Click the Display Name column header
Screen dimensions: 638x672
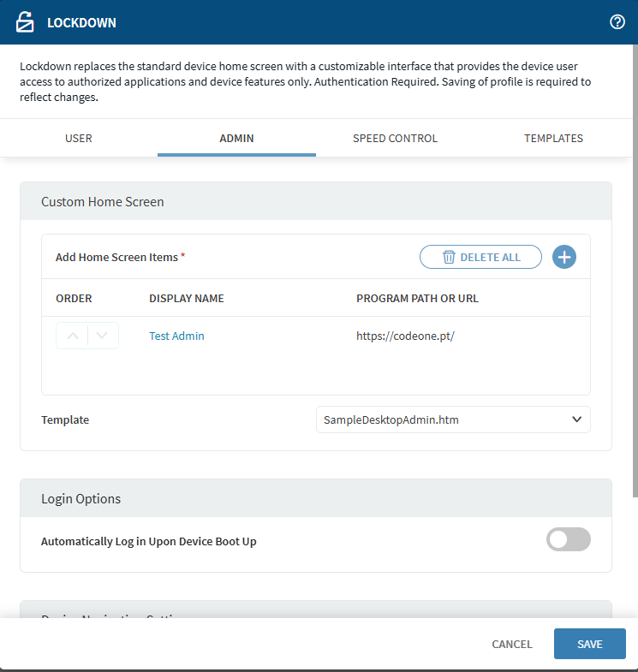click(x=186, y=299)
